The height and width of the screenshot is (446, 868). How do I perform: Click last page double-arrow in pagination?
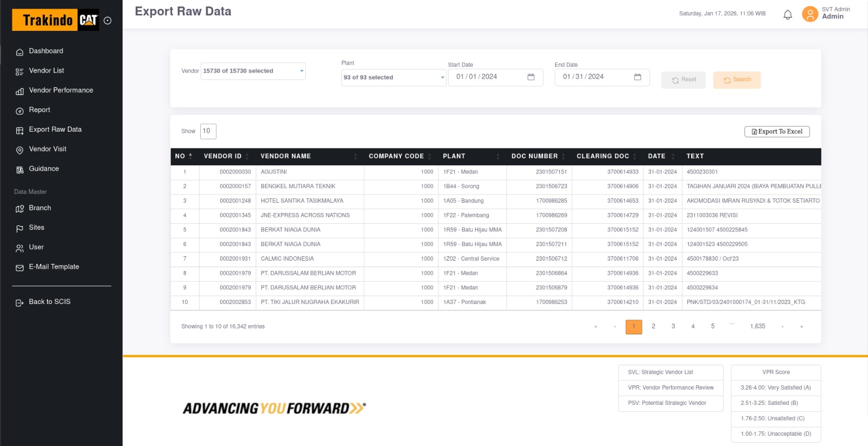pos(802,327)
